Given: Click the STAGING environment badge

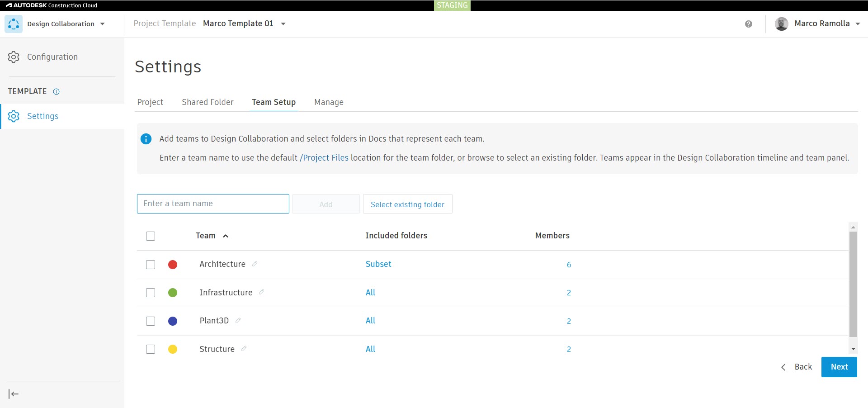Looking at the screenshot, I should tap(452, 5).
